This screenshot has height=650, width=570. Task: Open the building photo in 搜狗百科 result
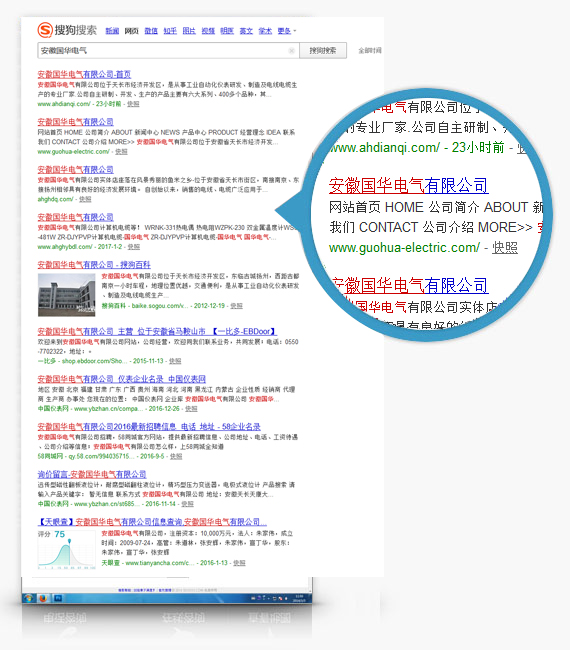(x=66, y=295)
